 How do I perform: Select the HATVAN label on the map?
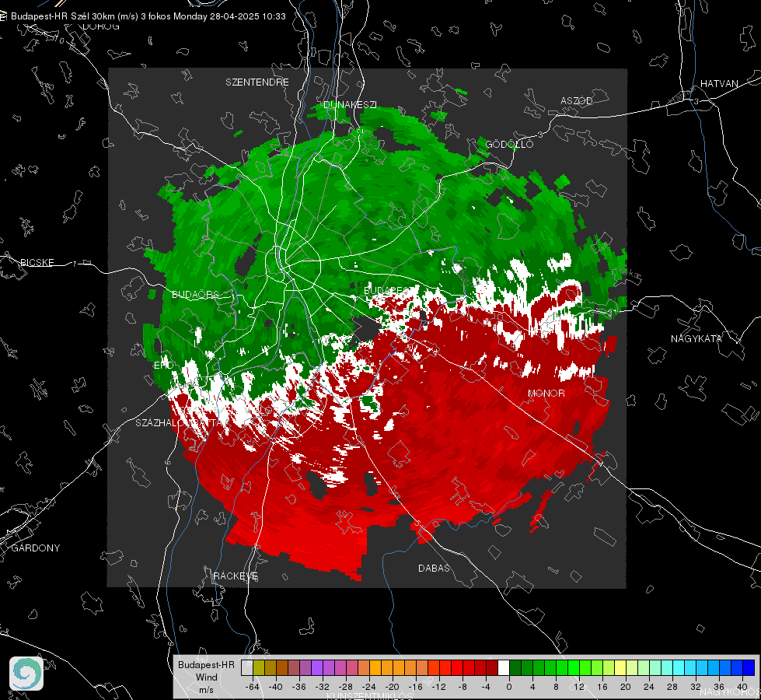(x=719, y=83)
